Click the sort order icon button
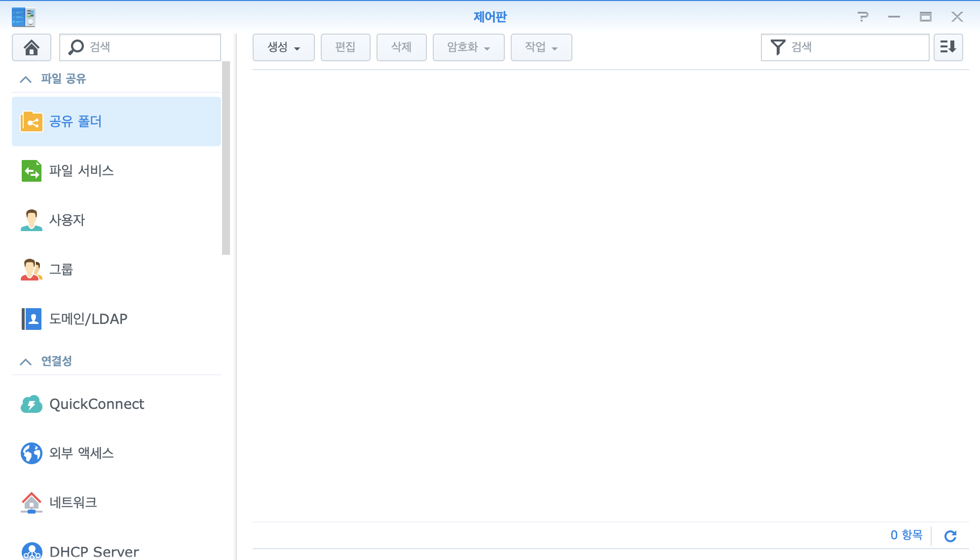Viewport: 980px width, 560px height. tap(948, 47)
